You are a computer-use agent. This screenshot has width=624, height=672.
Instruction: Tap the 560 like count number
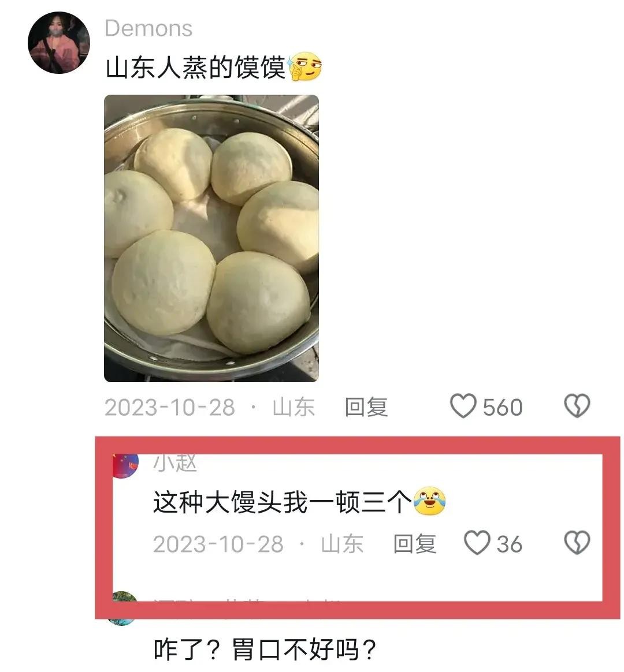click(503, 407)
